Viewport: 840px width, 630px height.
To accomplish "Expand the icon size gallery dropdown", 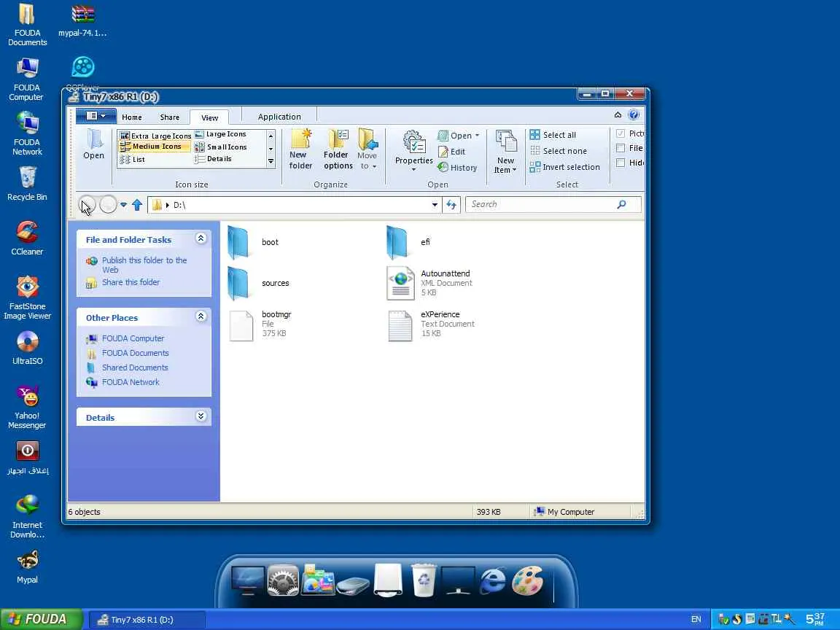I will pyautogui.click(x=271, y=161).
